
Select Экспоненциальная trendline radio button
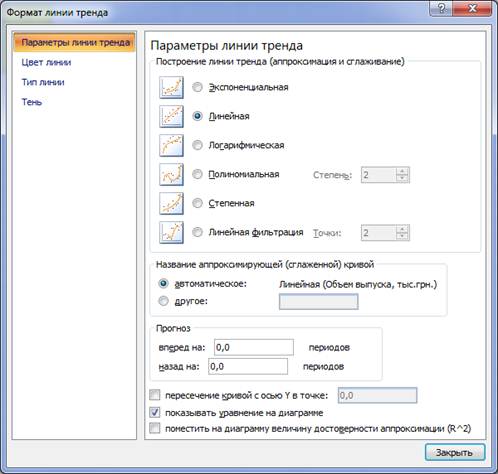click(197, 87)
